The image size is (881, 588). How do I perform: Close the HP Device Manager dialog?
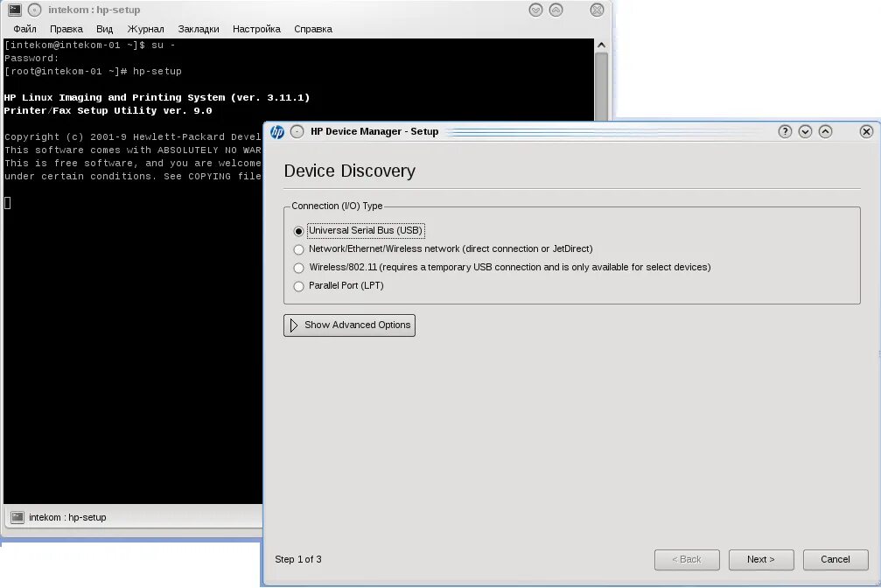click(866, 131)
